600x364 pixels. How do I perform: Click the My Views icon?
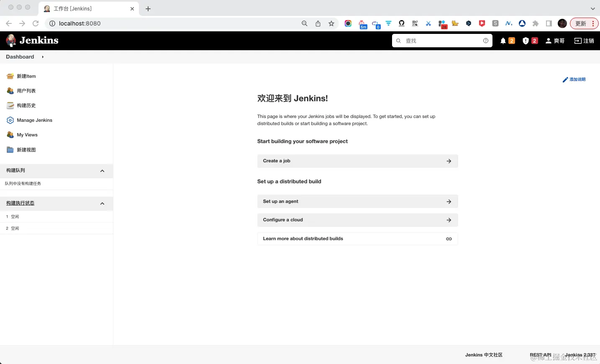pos(10,135)
